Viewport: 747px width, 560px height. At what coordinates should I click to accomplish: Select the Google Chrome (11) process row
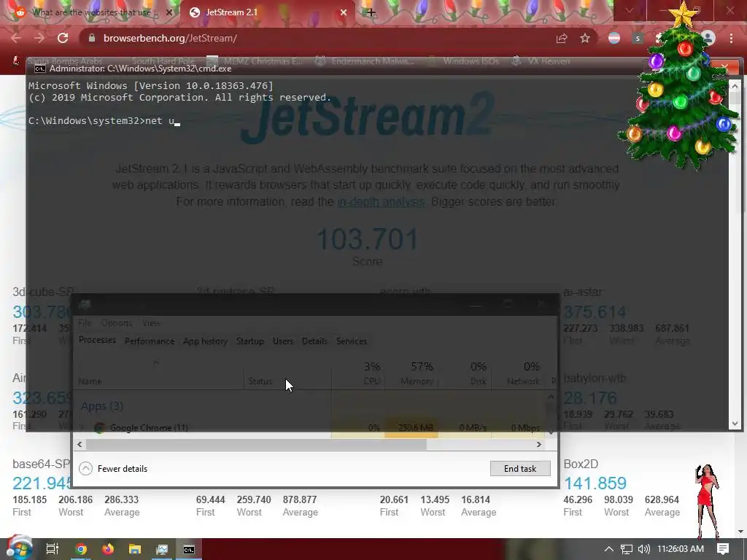tap(309, 427)
